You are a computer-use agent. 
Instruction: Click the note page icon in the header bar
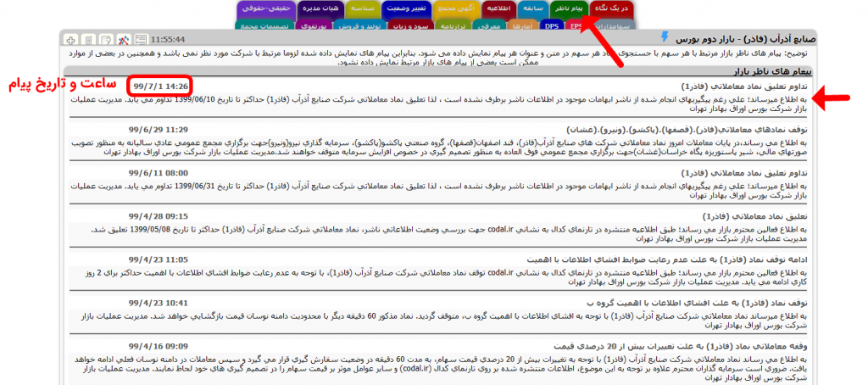point(106,40)
